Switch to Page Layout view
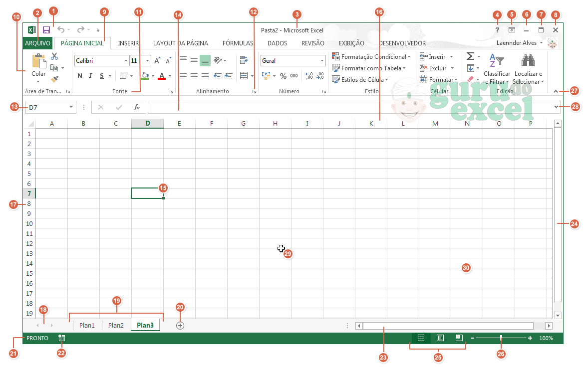 coord(440,338)
